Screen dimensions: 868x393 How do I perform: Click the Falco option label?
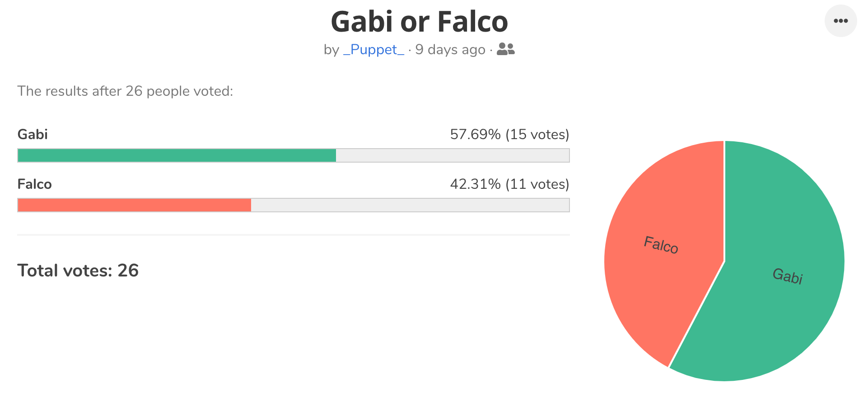click(x=34, y=184)
